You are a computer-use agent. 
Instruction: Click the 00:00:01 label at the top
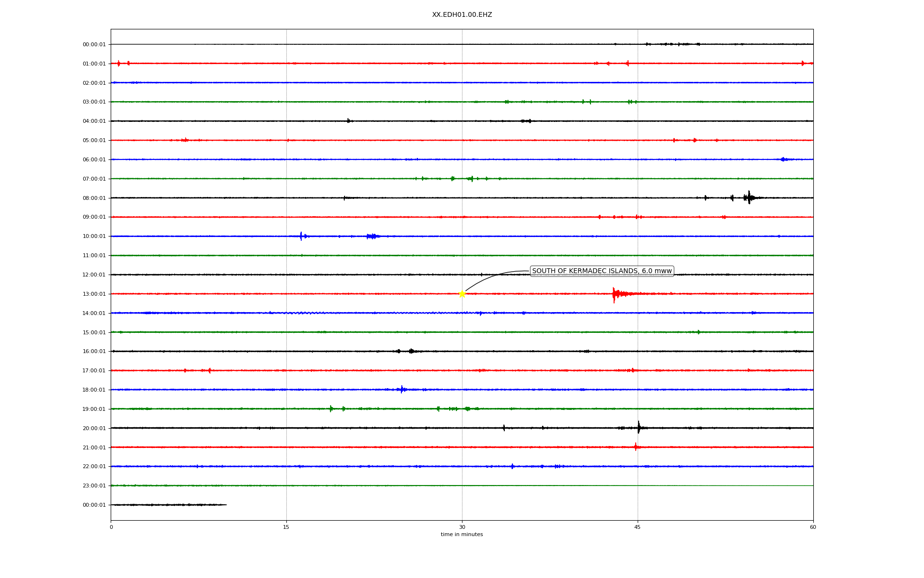pos(94,44)
